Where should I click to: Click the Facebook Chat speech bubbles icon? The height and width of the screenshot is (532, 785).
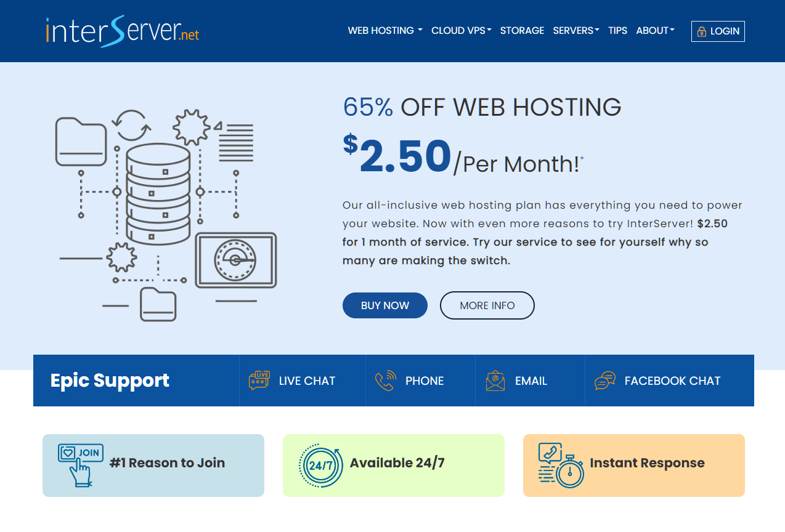coord(606,381)
